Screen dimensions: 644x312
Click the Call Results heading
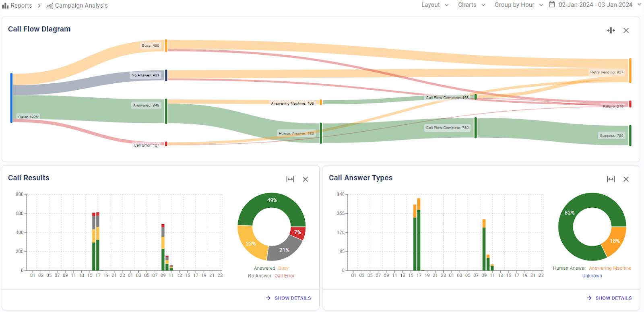pyautogui.click(x=29, y=178)
